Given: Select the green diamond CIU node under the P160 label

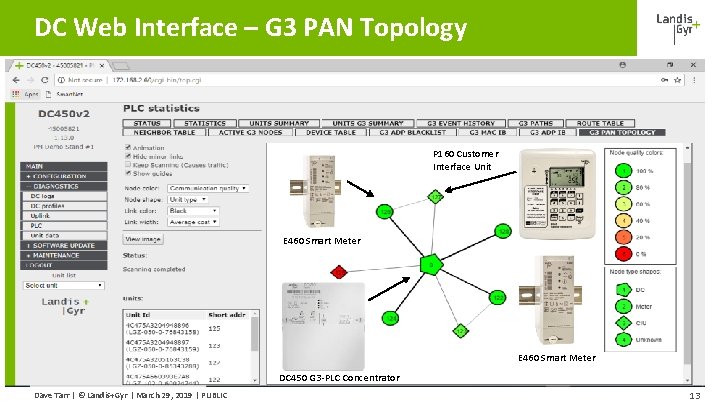Looking at the screenshot, I should coord(435,197).
